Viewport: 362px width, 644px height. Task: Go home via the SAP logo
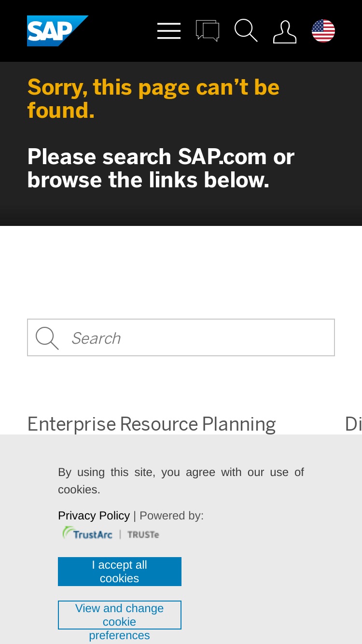57,31
